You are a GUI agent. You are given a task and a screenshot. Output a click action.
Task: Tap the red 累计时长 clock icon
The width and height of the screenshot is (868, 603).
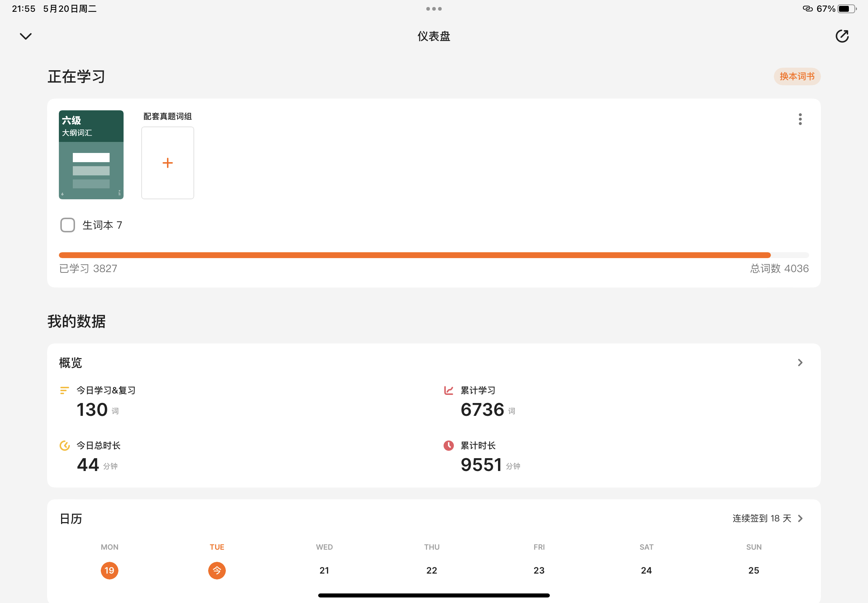coord(449,446)
